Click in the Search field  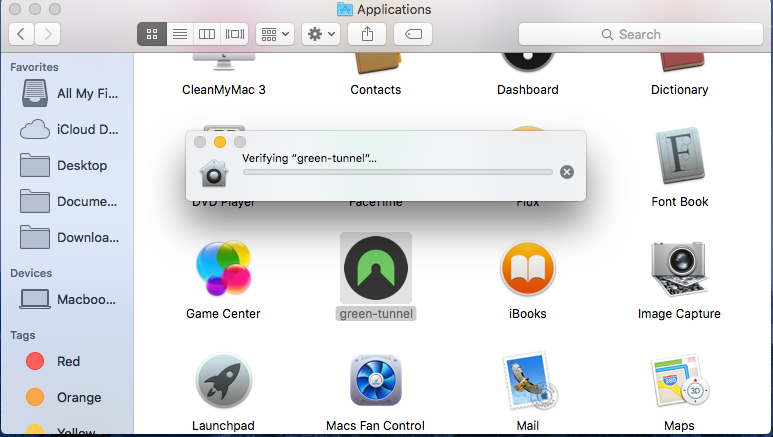[641, 34]
